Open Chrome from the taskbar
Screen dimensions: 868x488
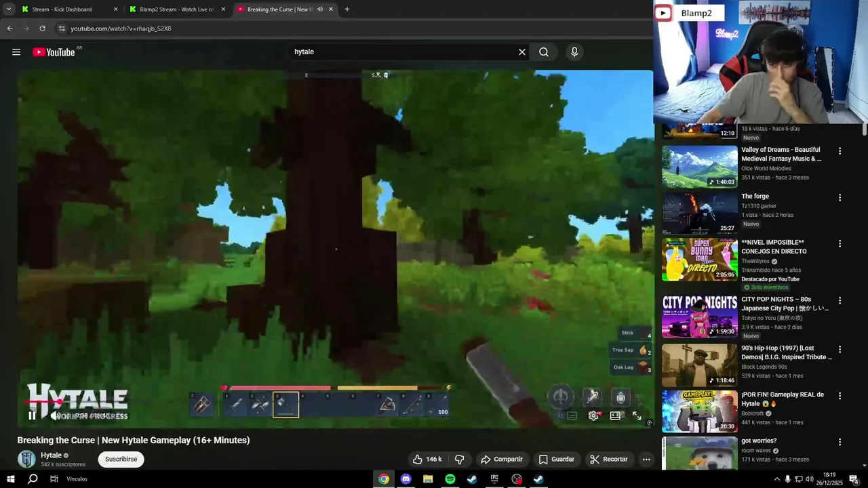tap(384, 479)
